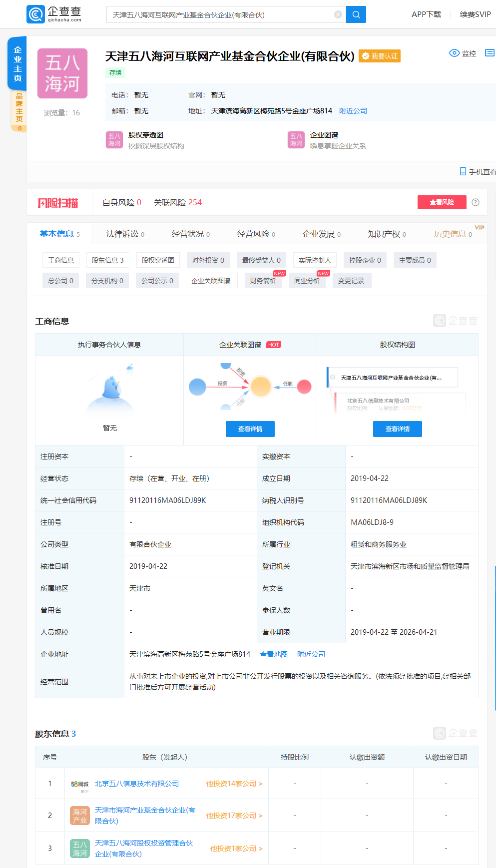Viewport: 496px width, 868px height.
Task: Open the 续费SVIP link
Action: coord(475,14)
